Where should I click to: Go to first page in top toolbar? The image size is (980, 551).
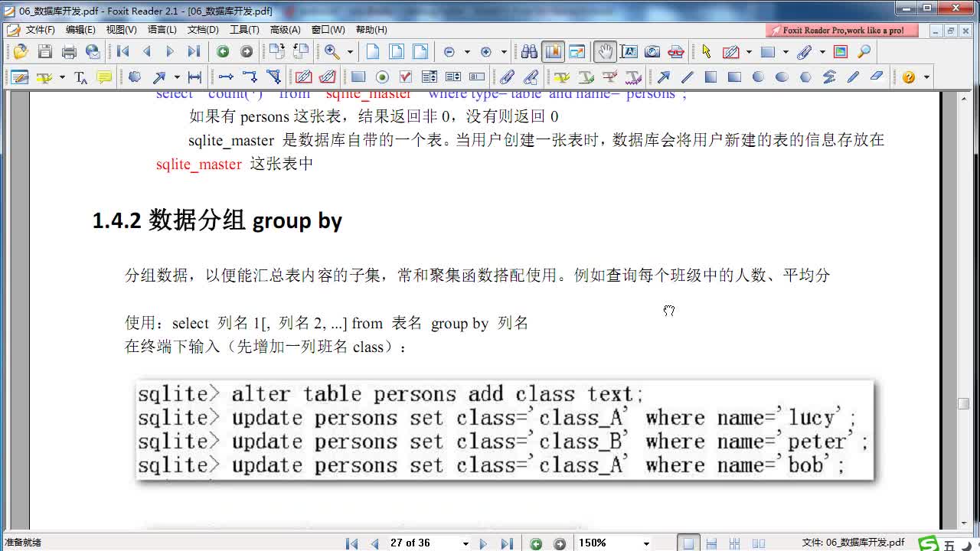click(x=122, y=51)
